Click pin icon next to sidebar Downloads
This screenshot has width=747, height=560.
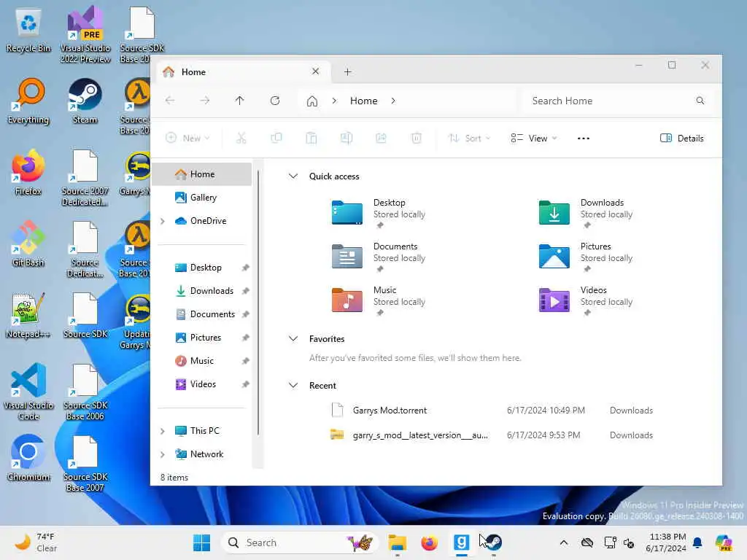(245, 291)
